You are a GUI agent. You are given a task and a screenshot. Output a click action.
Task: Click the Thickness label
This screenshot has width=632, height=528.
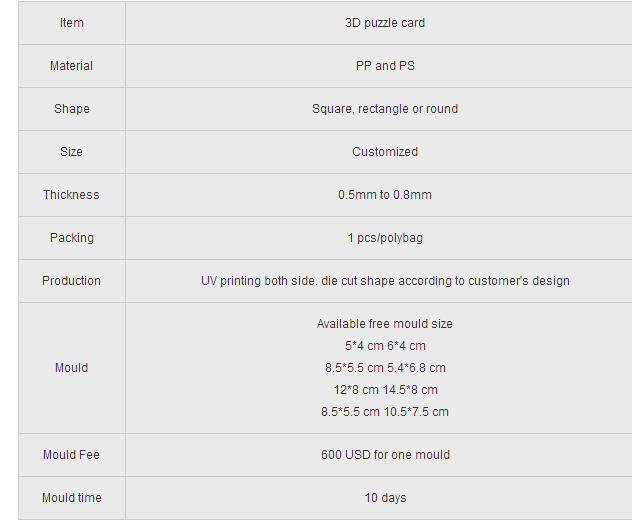(71, 195)
